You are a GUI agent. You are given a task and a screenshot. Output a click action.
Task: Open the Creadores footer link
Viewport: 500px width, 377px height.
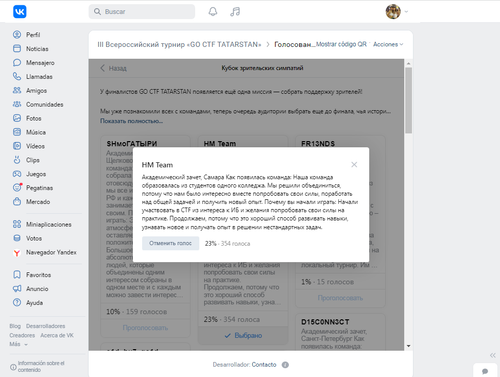(22, 335)
